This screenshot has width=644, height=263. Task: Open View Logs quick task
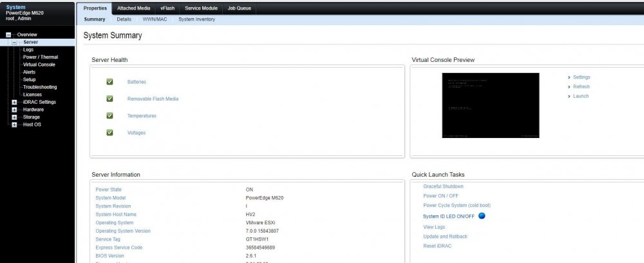(434, 227)
